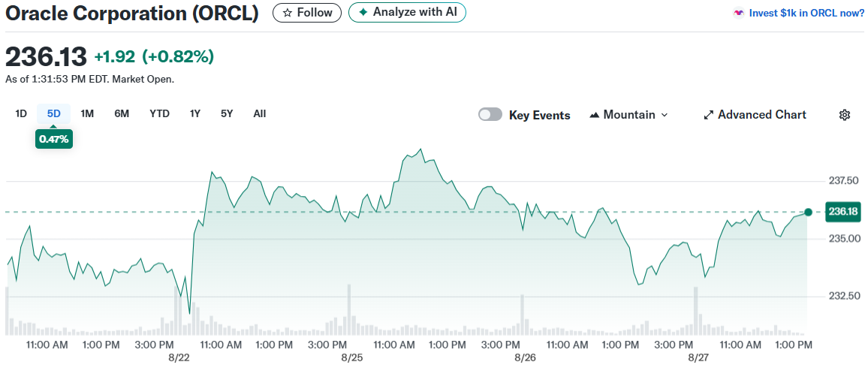
Task: Select the 5D range tab
Action: click(54, 114)
